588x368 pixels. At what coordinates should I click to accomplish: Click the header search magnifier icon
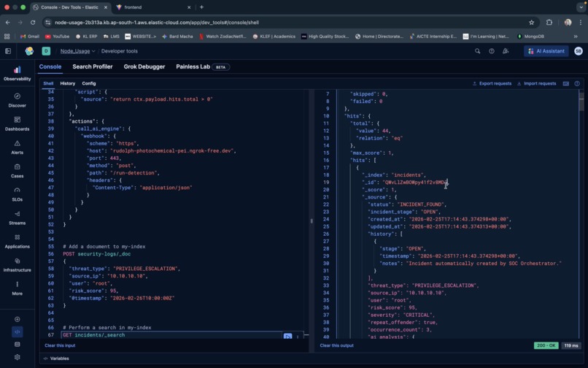(477, 51)
